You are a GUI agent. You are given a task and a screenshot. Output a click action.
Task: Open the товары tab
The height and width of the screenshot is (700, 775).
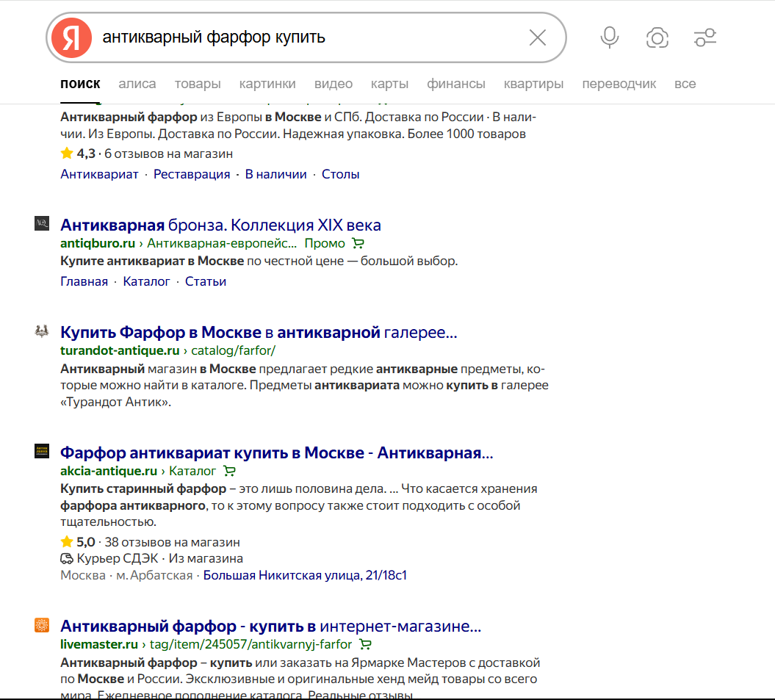198,84
